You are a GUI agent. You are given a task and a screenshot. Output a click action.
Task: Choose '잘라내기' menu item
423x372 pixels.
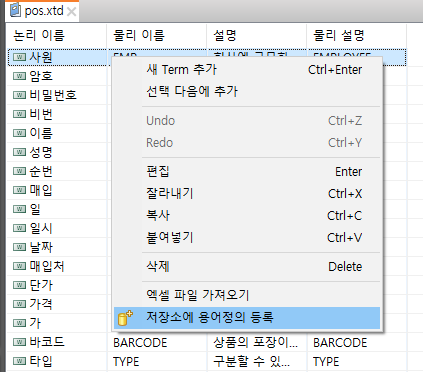click(x=247, y=194)
